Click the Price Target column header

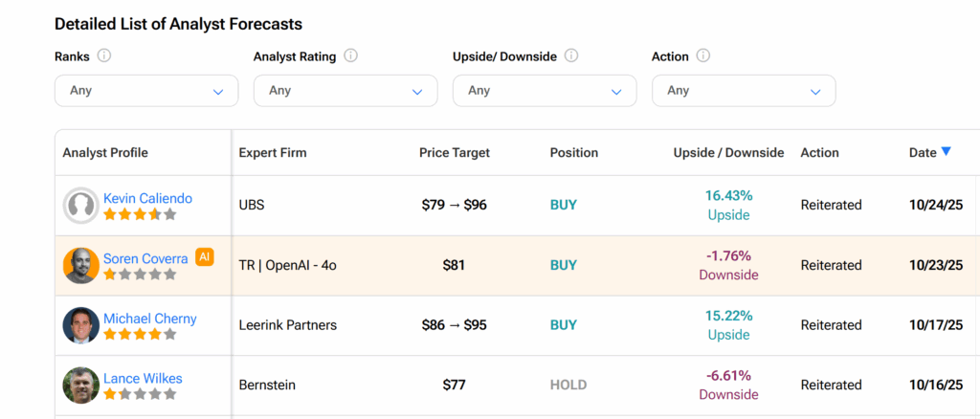click(455, 152)
